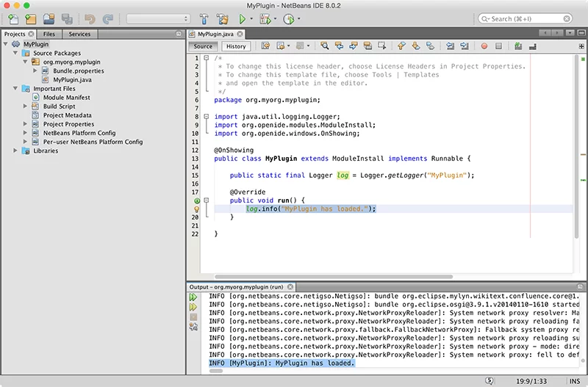Image resolution: width=588 pixels, height=387 pixels.
Task: Run the project with green play icon
Action: (243, 19)
